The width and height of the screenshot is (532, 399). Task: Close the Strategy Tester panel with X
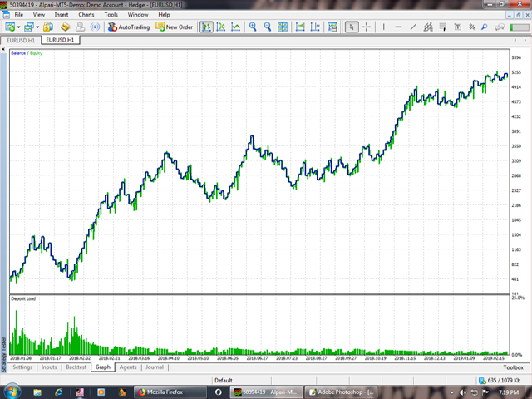click(3, 50)
